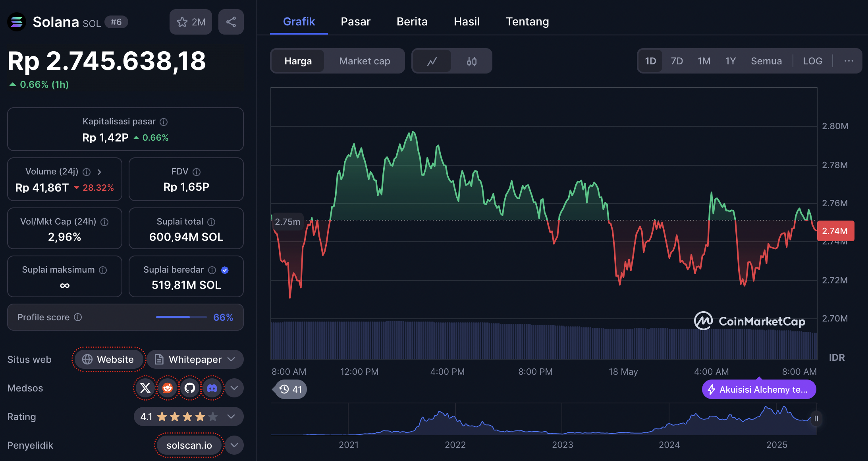Screen dimensions: 868x461
Task: Click info icon beside Kapitalisasi pasar
Action: pos(164,122)
